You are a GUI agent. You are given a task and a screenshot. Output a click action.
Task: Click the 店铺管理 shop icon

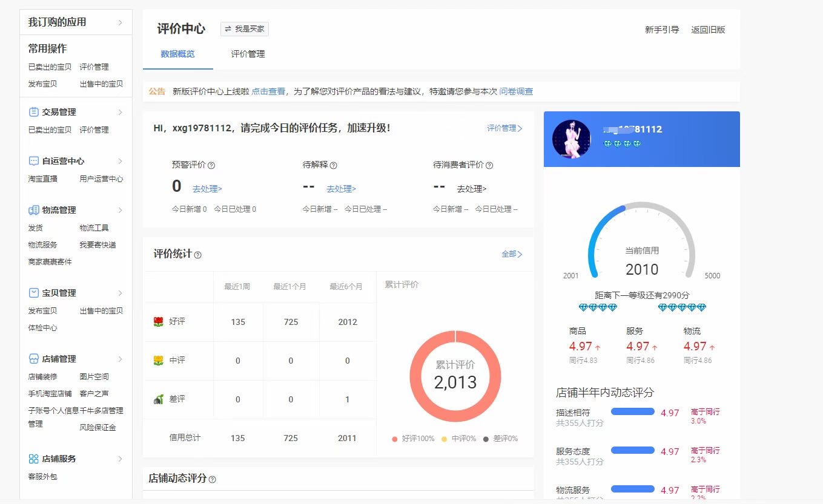(34, 359)
